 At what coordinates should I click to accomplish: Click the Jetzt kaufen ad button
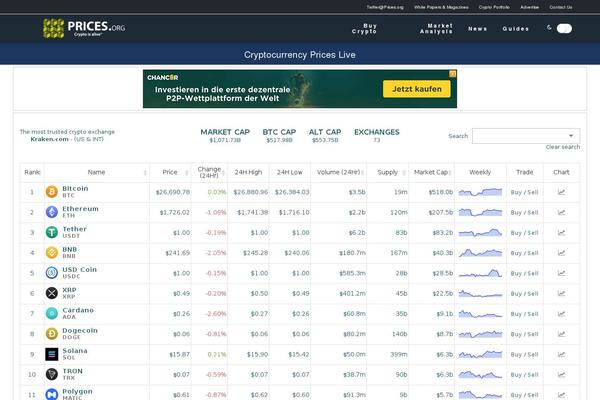[417, 89]
